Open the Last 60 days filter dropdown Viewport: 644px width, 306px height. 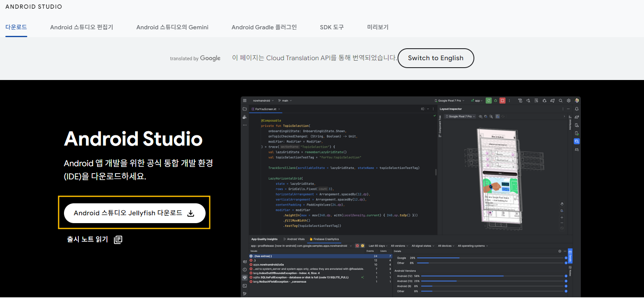pyautogui.click(x=378, y=246)
